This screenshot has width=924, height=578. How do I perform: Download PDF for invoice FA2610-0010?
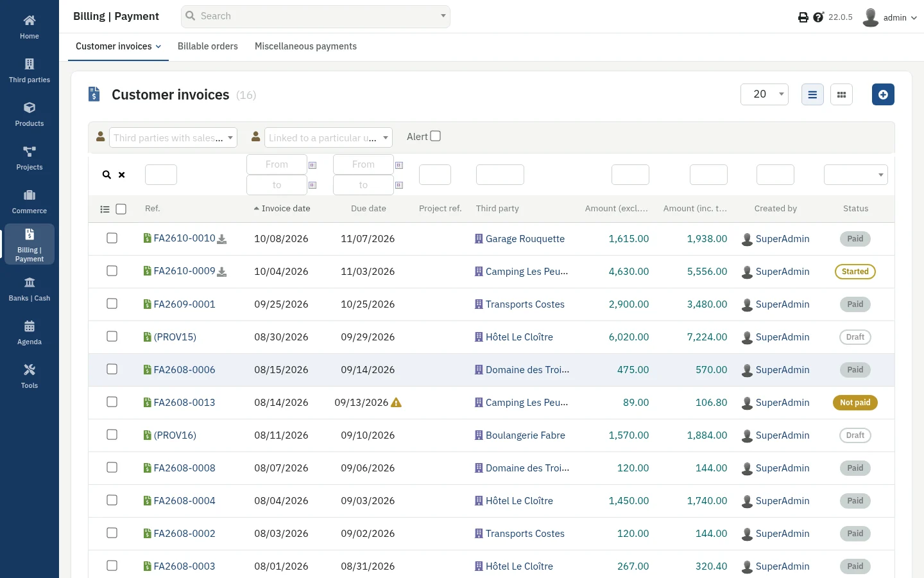222,239
